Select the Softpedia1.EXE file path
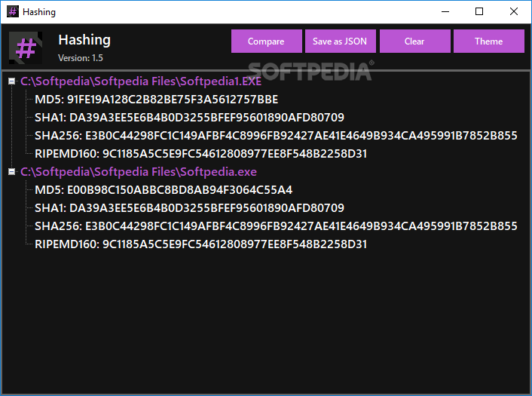The image size is (532, 396). (141, 81)
